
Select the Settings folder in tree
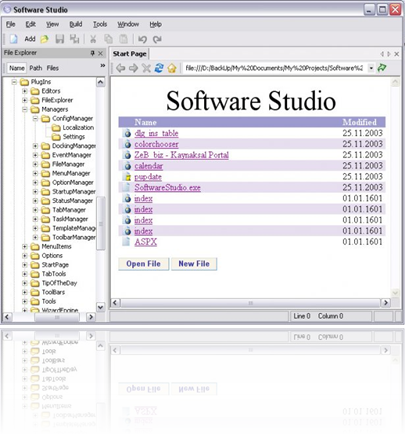coord(69,137)
